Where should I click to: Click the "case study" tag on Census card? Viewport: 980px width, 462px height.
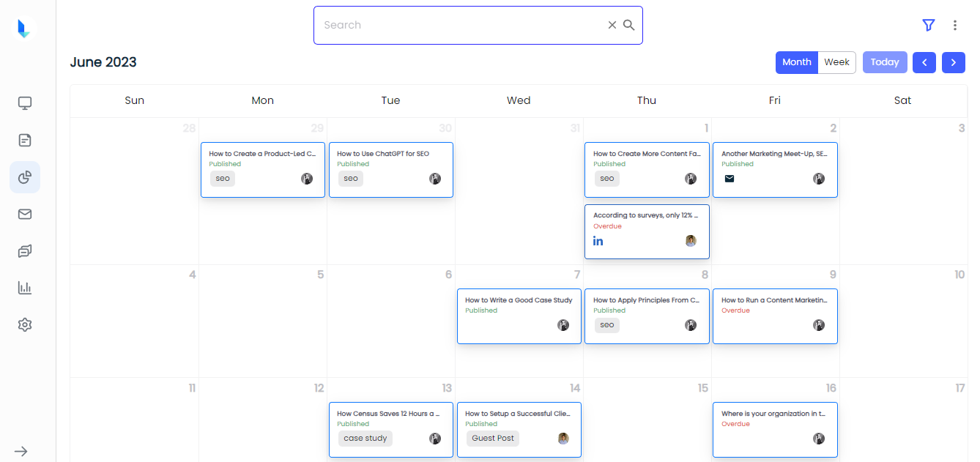click(365, 439)
